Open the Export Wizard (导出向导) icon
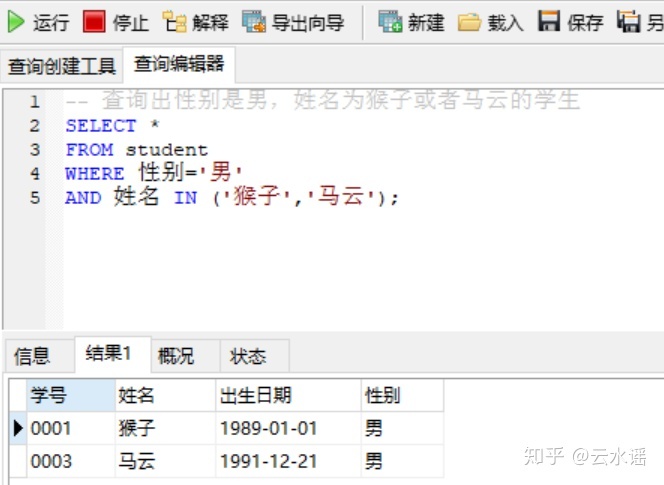 click(x=254, y=22)
